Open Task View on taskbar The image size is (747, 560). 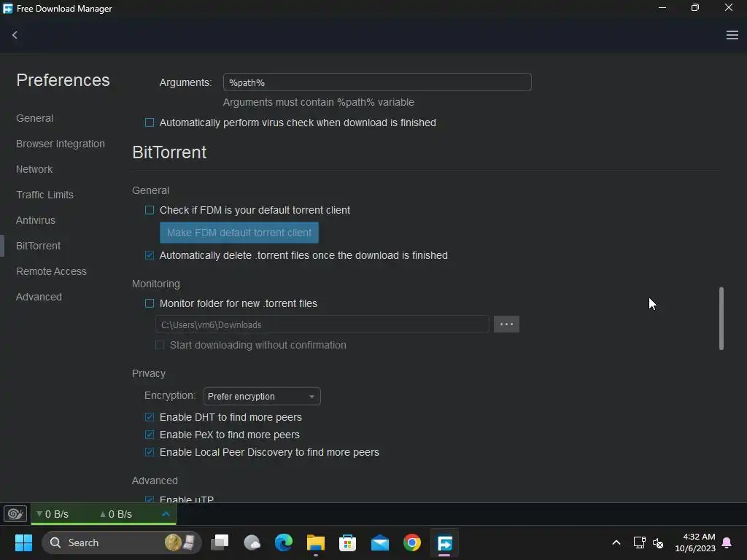tap(220, 542)
